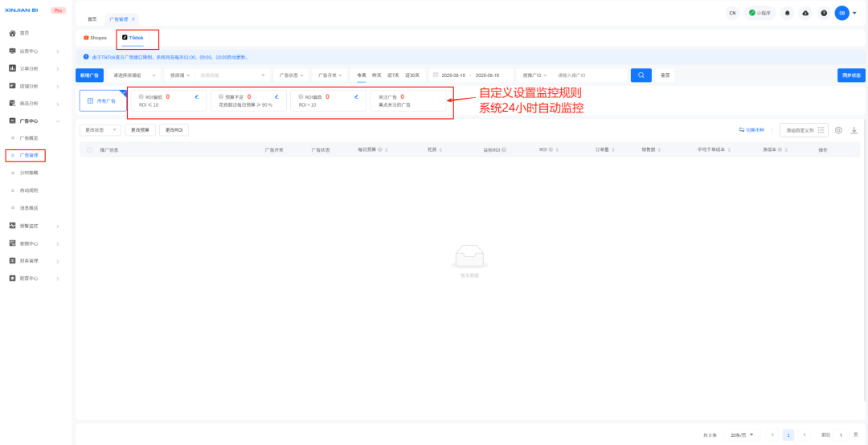Open the 更改状态 dropdown
868x445 pixels.
coord(100,130)
